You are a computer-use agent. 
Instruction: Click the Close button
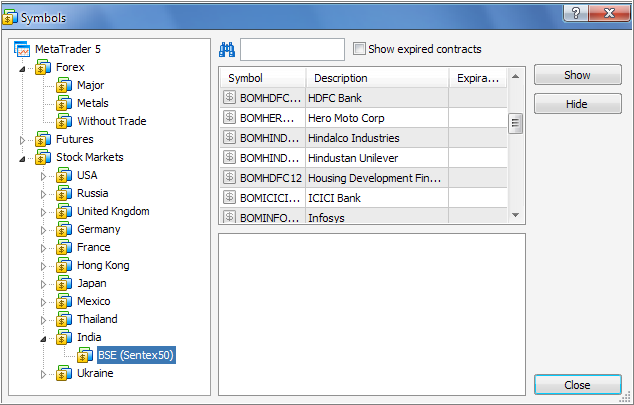(x=577, y=385)
